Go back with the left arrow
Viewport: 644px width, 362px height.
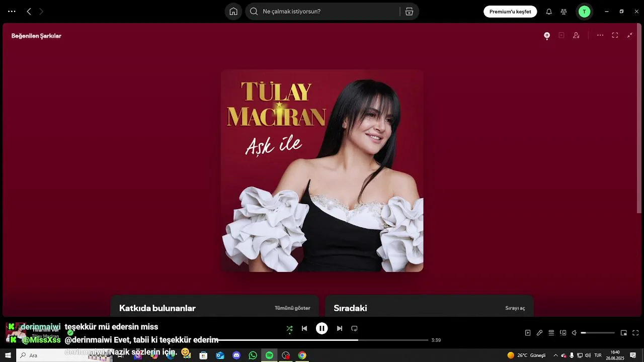pos(29,12)
